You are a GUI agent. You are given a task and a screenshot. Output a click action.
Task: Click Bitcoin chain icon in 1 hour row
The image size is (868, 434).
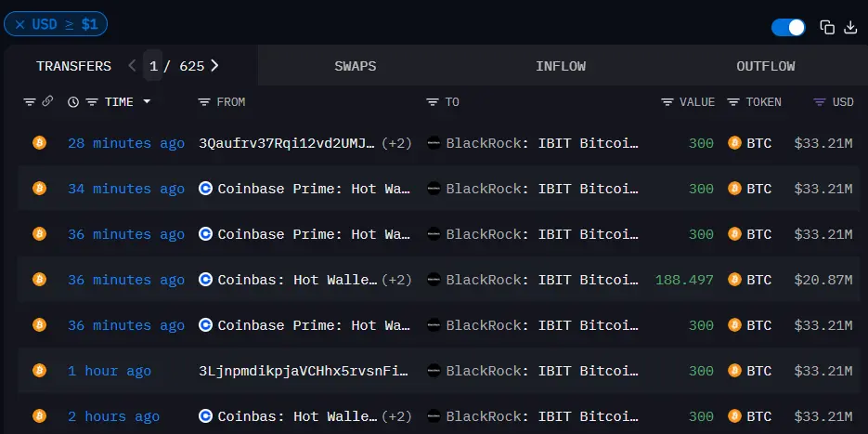pyautogui.click(x=39, y=370)
